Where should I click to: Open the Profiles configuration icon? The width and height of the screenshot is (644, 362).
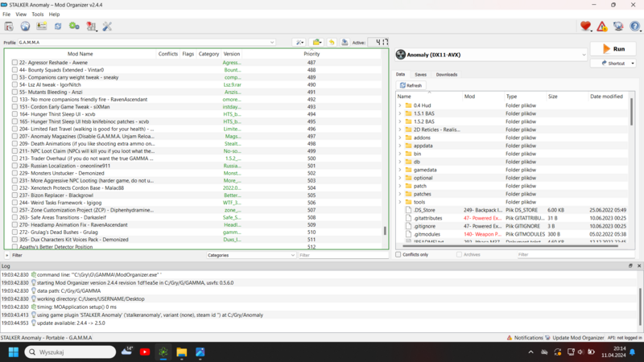tap(41, 27)
